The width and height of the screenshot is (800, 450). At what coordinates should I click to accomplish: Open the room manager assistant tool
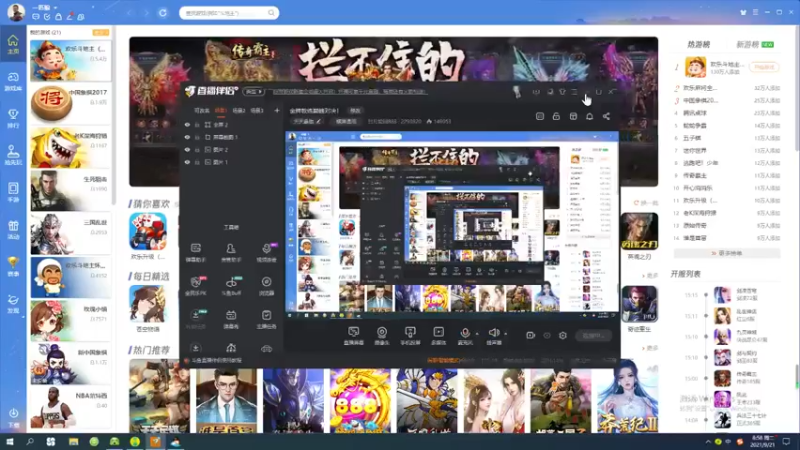click(231, 252)
